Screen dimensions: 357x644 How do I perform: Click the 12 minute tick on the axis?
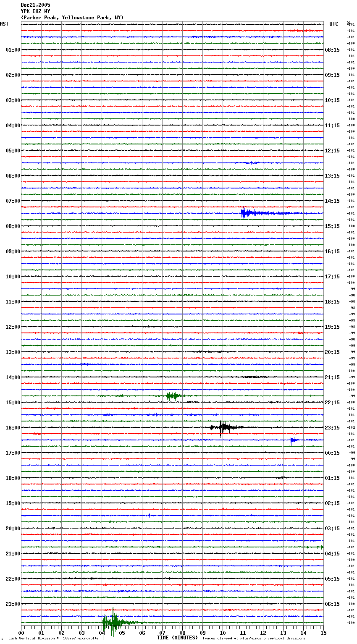[x=263, y=633]
